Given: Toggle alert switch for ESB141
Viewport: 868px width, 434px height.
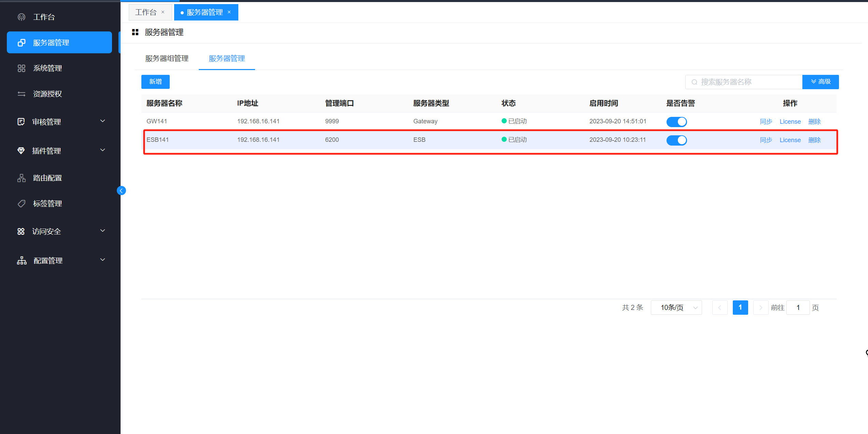Looking at the screenshot, I should point(676,140).
